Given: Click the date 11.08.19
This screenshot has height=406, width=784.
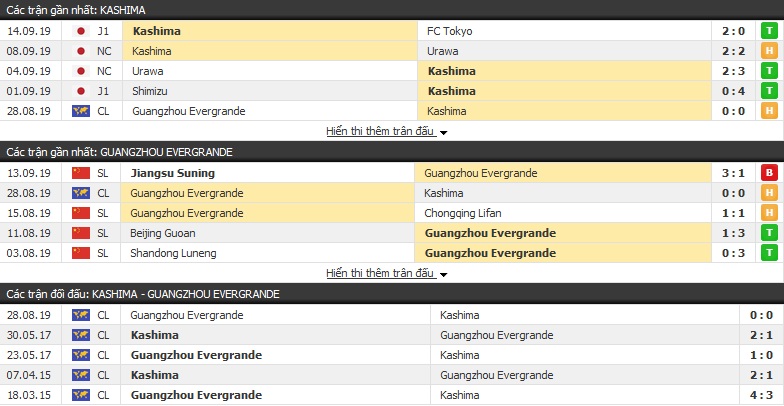Looking at the screenshot, I should [x=29, y=233].
